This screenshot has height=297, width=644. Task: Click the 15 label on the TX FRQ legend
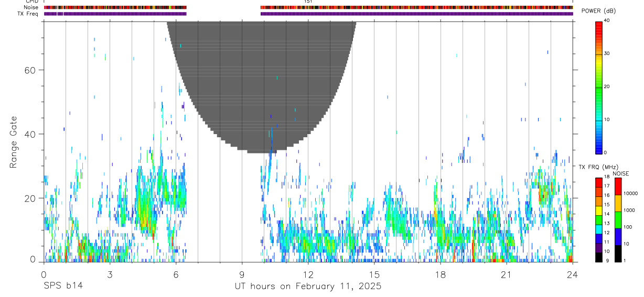pyautogui.click(x=606, y=205)
